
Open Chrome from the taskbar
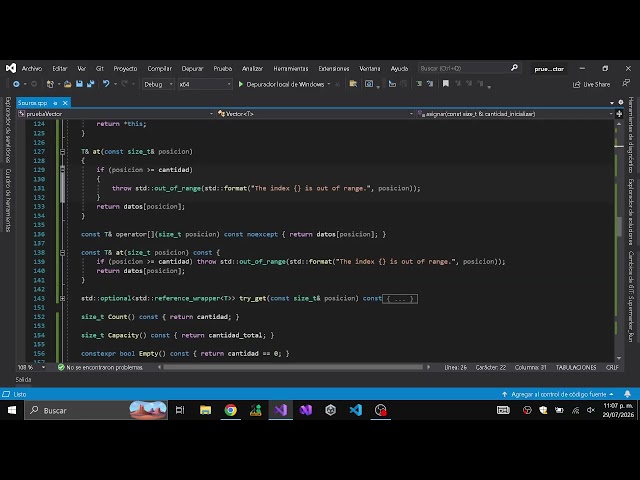pos(231,410)
